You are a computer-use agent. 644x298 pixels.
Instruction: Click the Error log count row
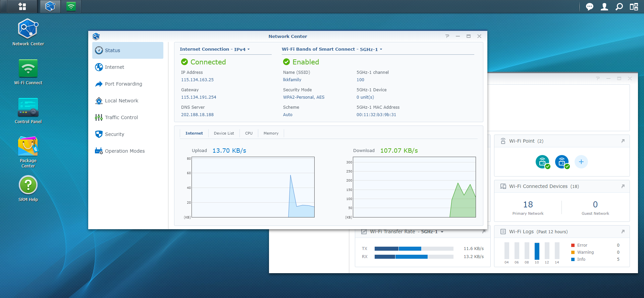pos(595,245)
